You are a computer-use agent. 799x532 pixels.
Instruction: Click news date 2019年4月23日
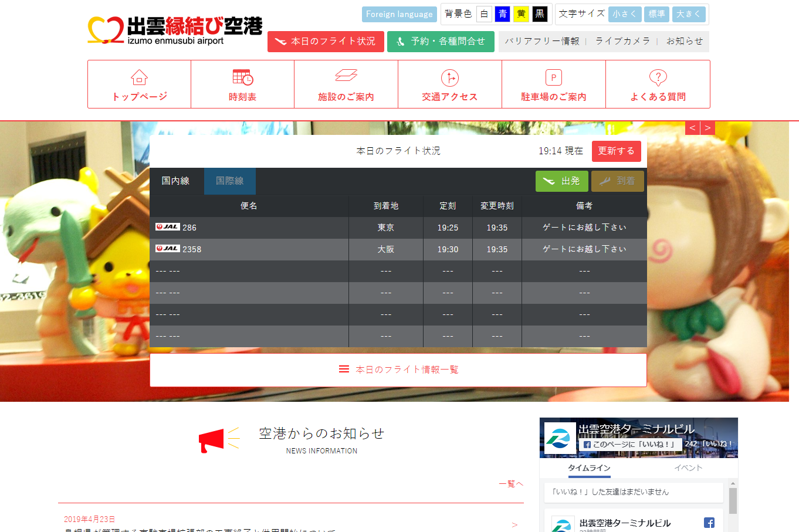point(89,519)
